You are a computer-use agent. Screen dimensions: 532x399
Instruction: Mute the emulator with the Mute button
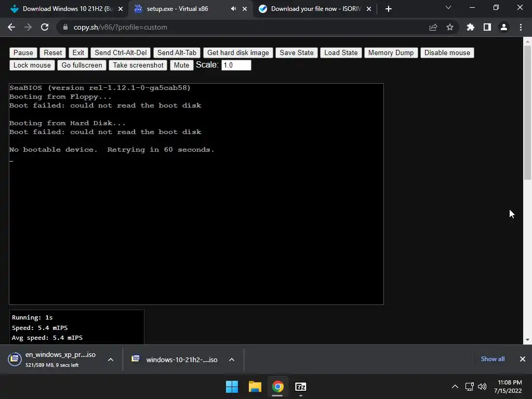(x=181, y=65)
